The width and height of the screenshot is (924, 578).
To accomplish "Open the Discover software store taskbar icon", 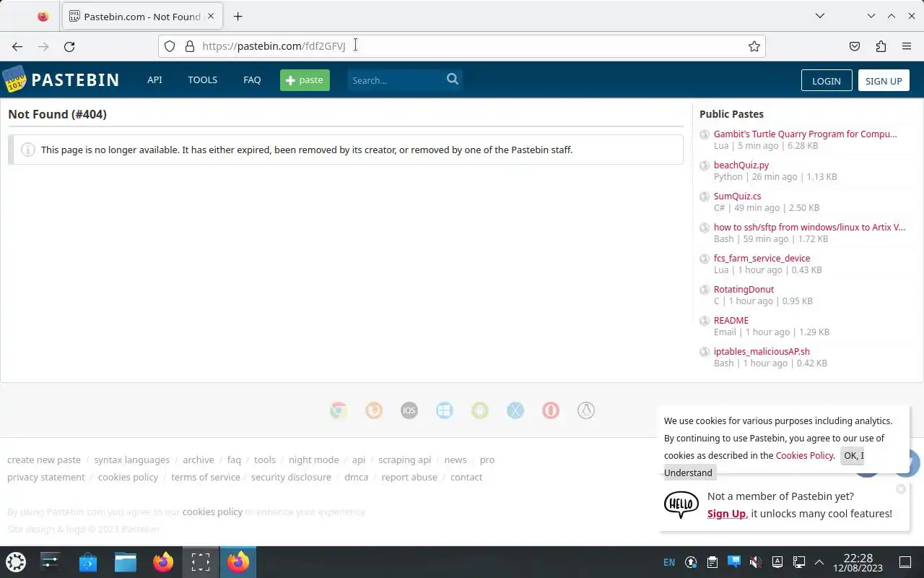I will pyautogui.click(x=88, y=561).
